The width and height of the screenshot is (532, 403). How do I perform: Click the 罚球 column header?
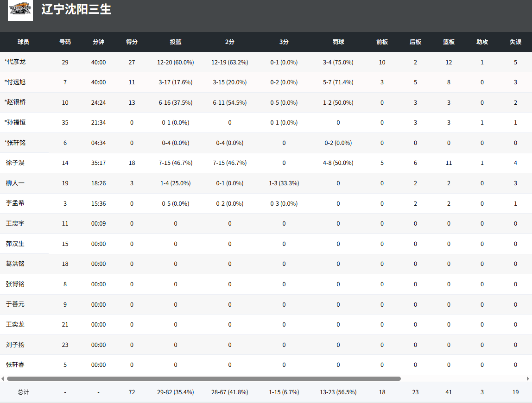pos(338,42)
